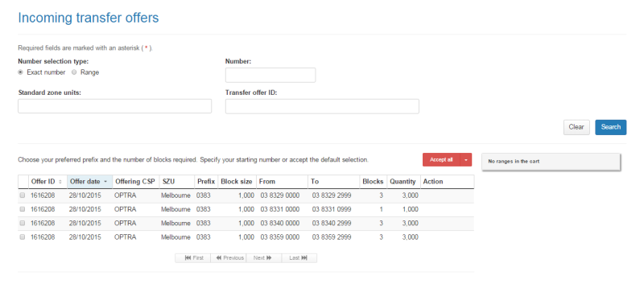Click the red Accept all button

[441, 160]
